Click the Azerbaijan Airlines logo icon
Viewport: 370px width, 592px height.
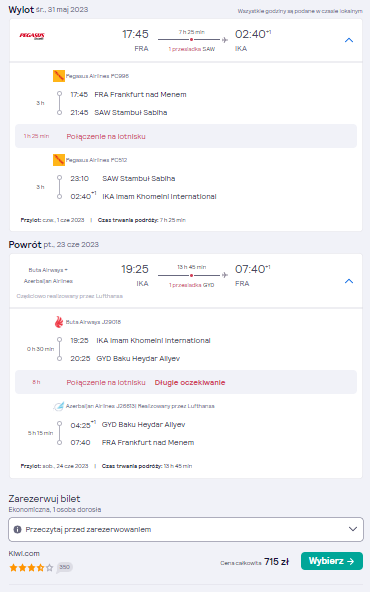(x=59, y=406)
